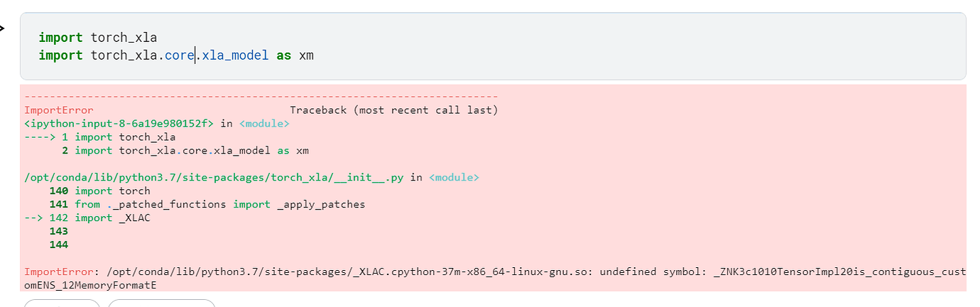Click the 'as' keyword in the code cell
Viewport: 980px width, 307px height.
(x=284, y=55)
